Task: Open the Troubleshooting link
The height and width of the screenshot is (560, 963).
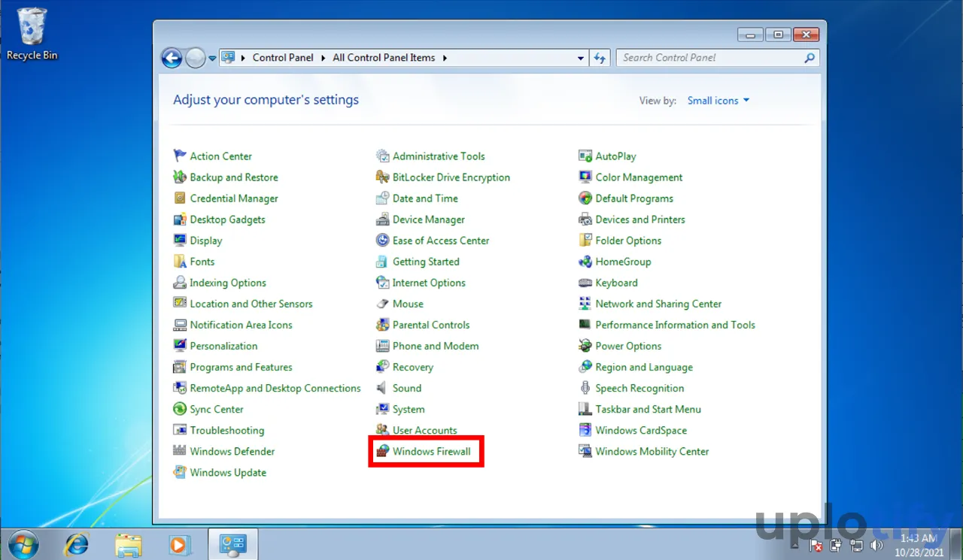Action: coord(226,430)
